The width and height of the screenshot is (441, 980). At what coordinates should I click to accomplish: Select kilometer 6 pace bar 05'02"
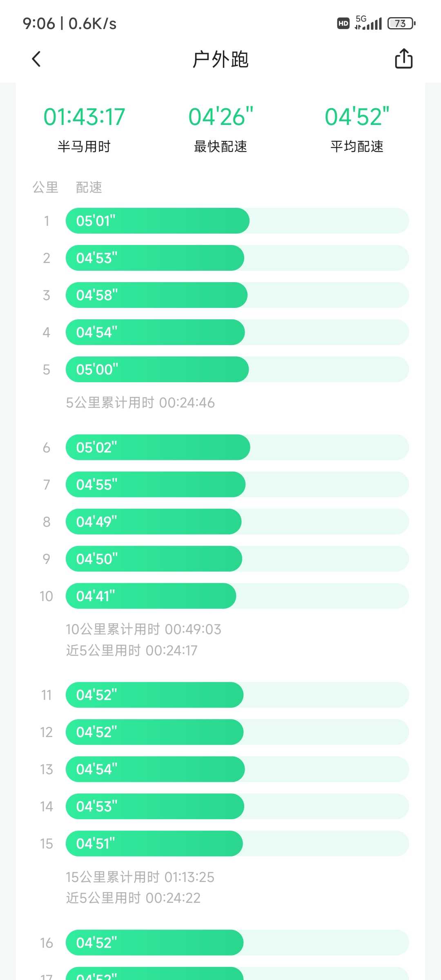(x=237, y=448)
